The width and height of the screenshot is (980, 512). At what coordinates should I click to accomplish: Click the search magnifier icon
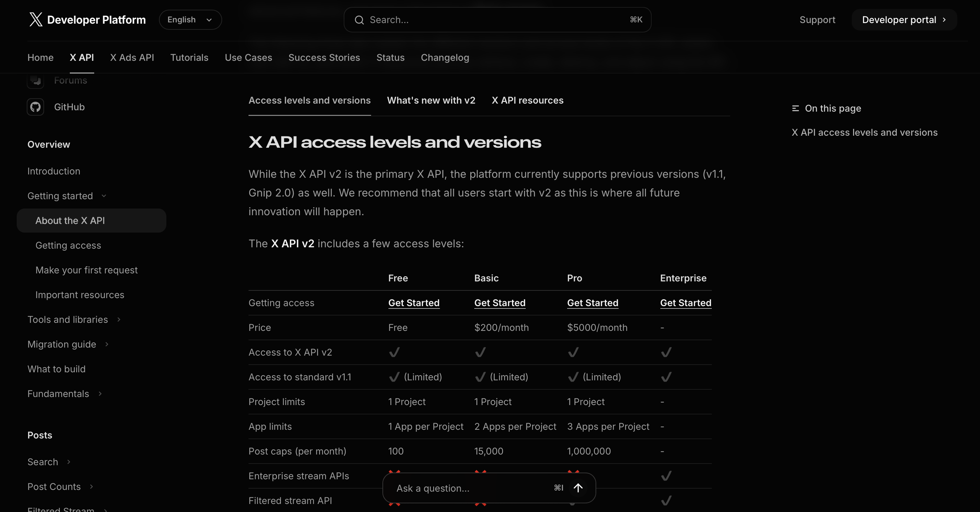click(359, 20)
